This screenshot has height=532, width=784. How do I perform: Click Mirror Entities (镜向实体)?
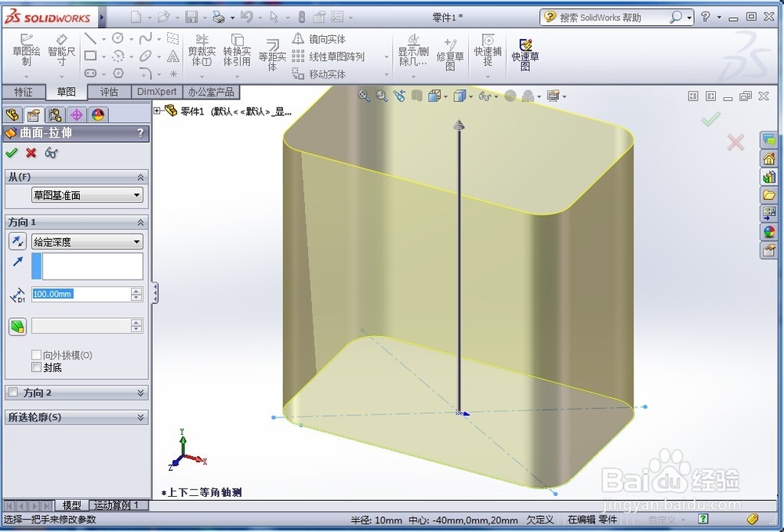319,39
